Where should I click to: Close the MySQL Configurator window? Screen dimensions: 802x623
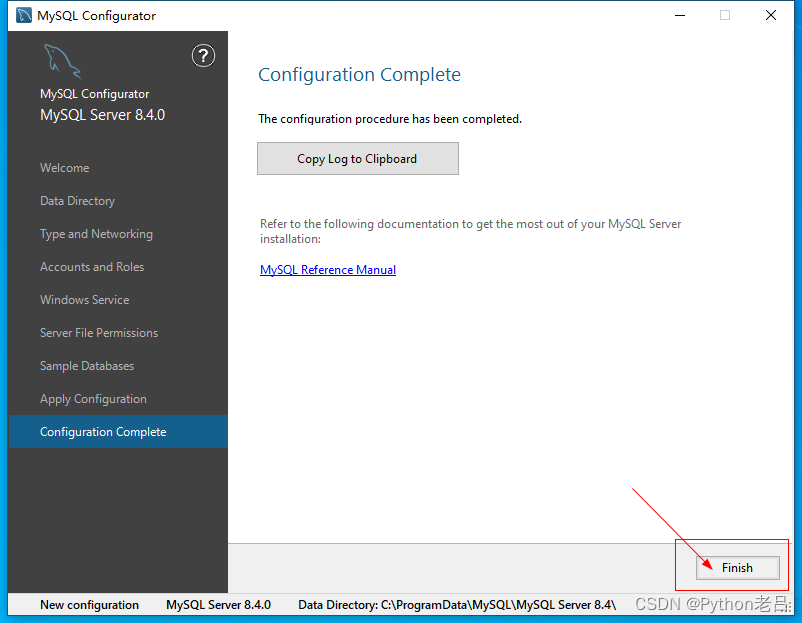[x=771, y=15]
